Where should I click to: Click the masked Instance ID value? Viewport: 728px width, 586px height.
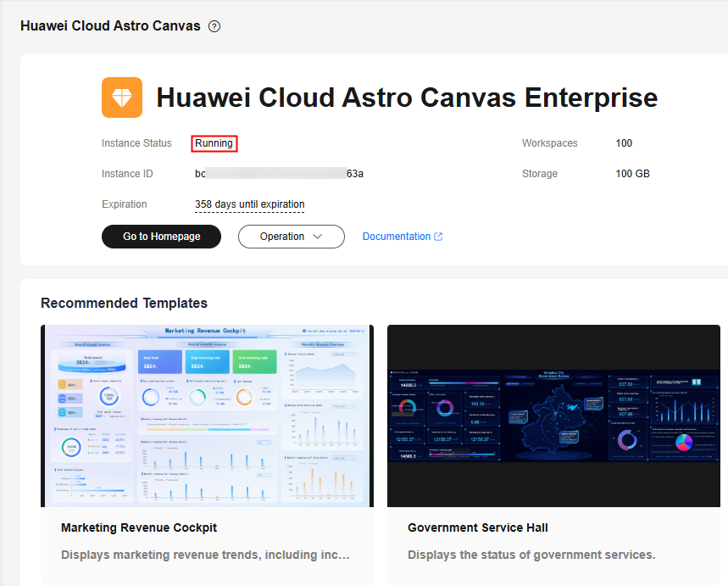279,174
